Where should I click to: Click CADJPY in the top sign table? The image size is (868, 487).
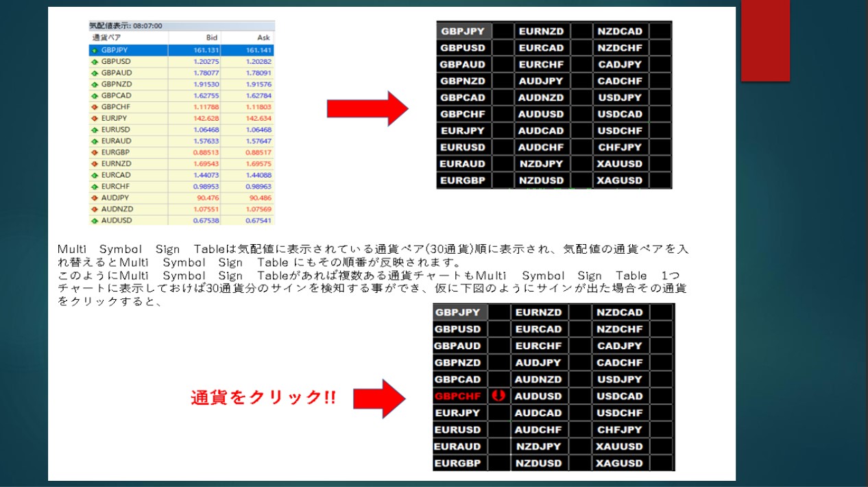[x=620, y=64]
